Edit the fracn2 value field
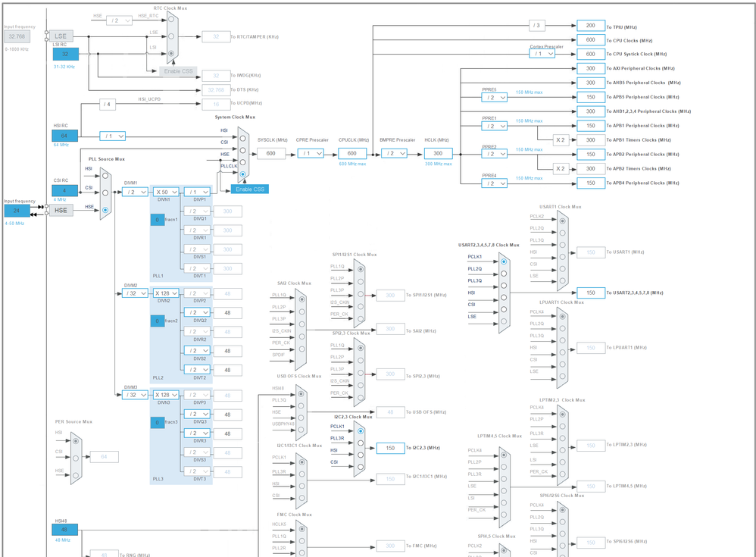This screenshot has width=756, height=557. point(157,321)
